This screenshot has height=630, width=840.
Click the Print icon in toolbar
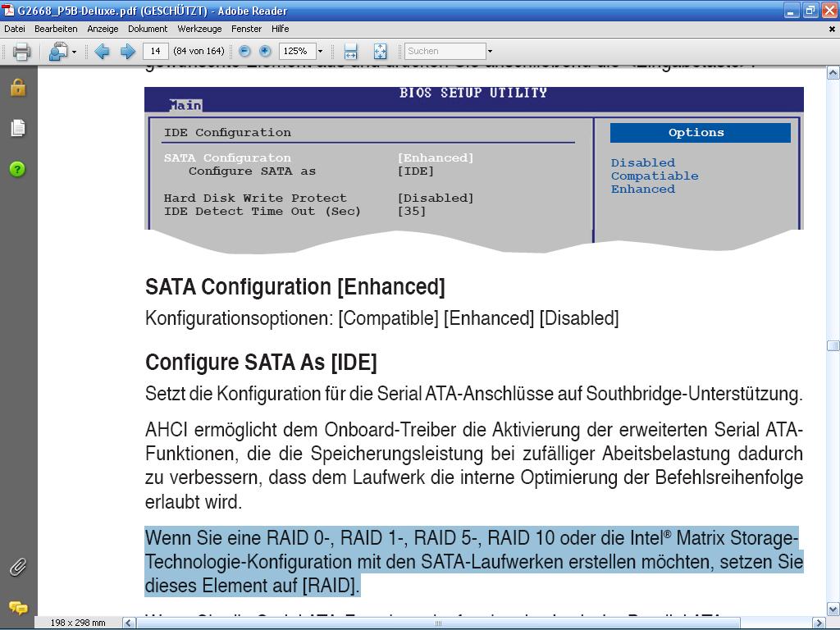21,52
